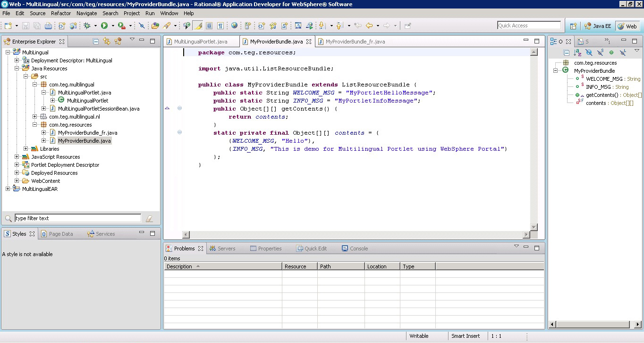Switch to the Page Data tab
The height and width of the screenshot is (343, 644).
pyautogui.click(x=57, y=234)
